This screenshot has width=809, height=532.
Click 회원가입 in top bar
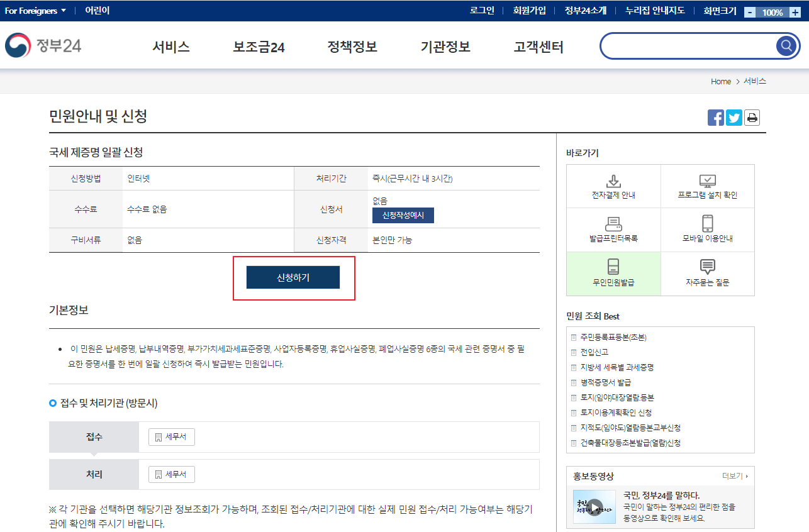(x=530, y=11)
